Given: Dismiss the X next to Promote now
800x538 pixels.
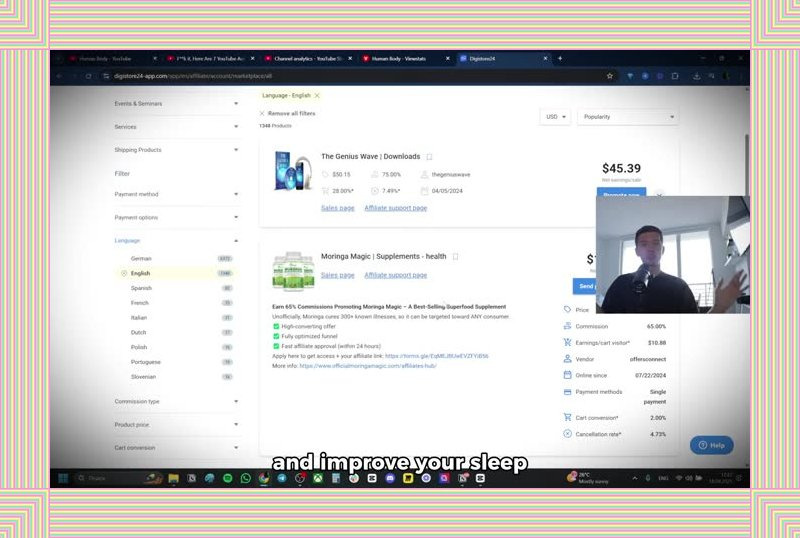Looking at the screenshot, I should pyautogui.click(x=659, y=195).
